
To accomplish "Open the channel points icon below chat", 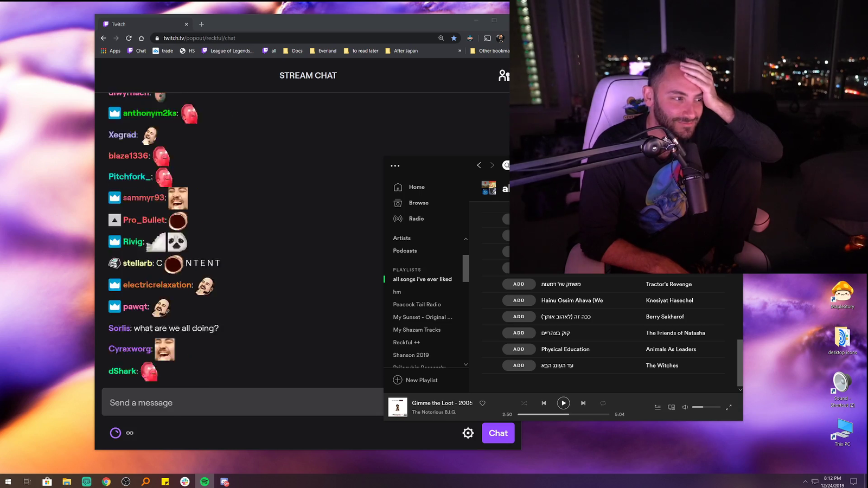I will [116, 433].
